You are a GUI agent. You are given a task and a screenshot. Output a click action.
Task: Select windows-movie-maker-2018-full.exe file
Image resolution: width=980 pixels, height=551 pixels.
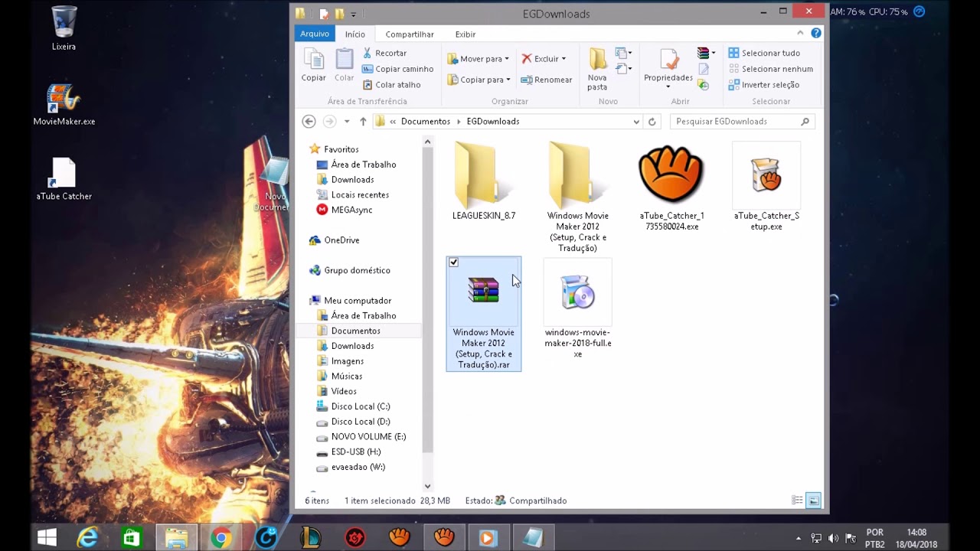click(x=578, y=309)
